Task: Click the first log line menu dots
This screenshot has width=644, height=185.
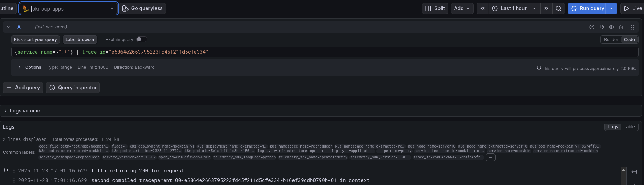Action: pos(14,171)
